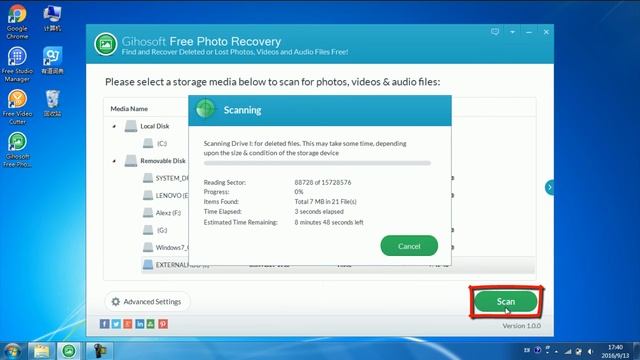640x360 pixels.
Task: Share via Pinterest icon
Action: click(x=163, y=324)
